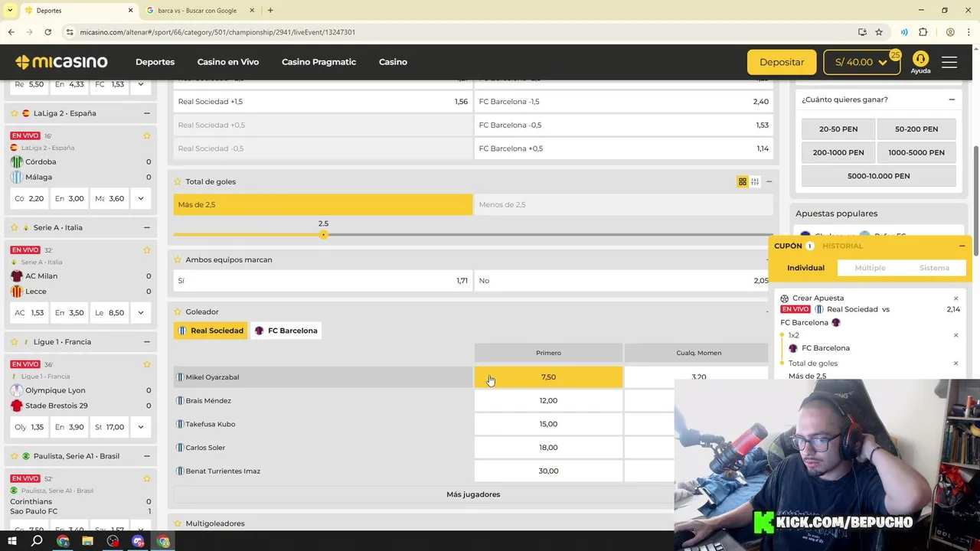The width and height of the screenshot is (980, 551).
Task: Open Casino Pragmatic
Action: 318,62
